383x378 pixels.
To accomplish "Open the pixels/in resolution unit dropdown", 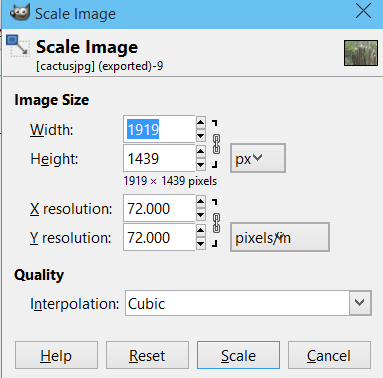I will tap(280, 237).
